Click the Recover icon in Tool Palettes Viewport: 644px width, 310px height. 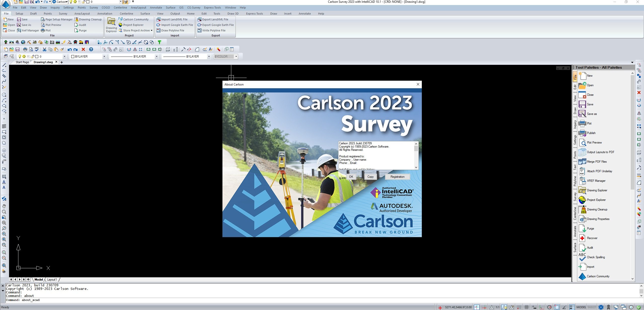point(582,238)
